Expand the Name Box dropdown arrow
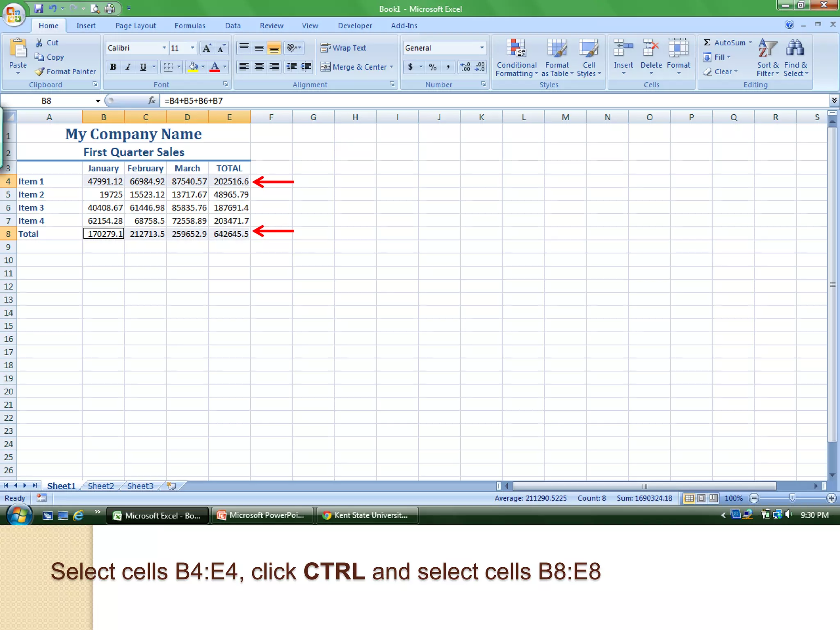Image resolution: width=840 pixels, height=630 pixels. (x=98, y=101)
